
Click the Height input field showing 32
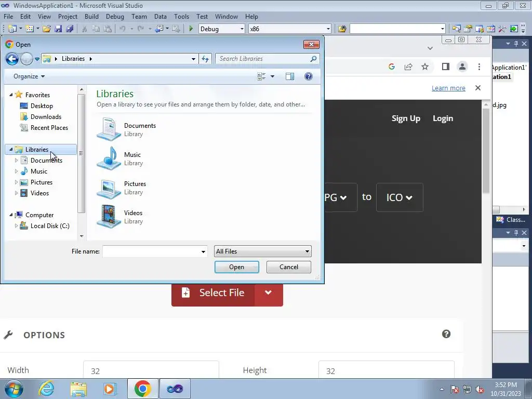pyautogui.click(x=386, y=371)
